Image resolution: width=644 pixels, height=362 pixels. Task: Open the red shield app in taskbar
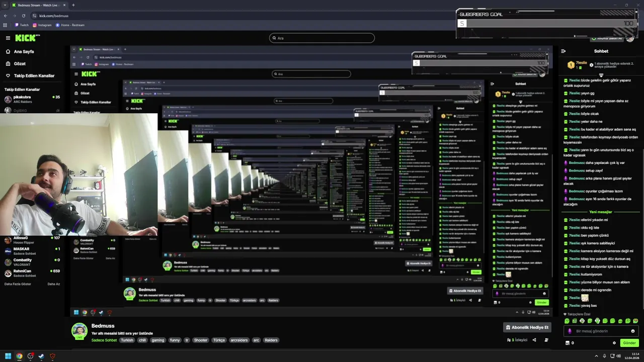52,356
